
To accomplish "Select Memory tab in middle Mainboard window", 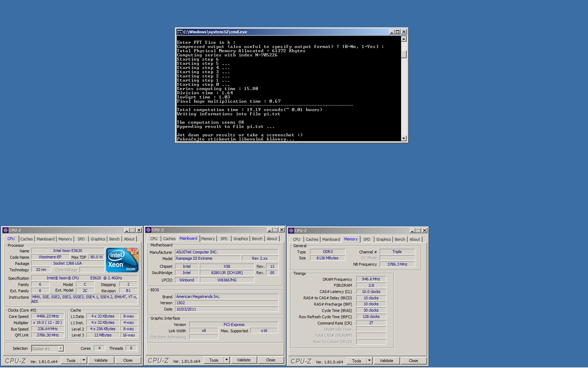I will click(x=208, y=239).
